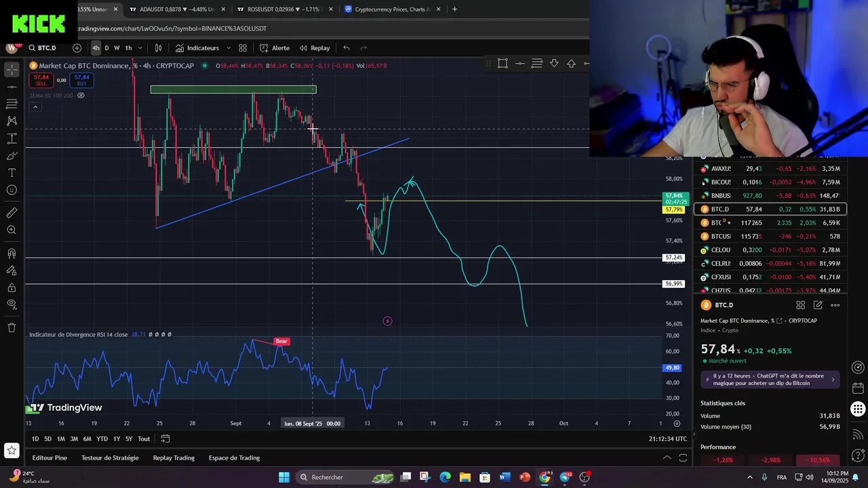Select the trend line drawing tool
The image size is (868, 488).
12,87
